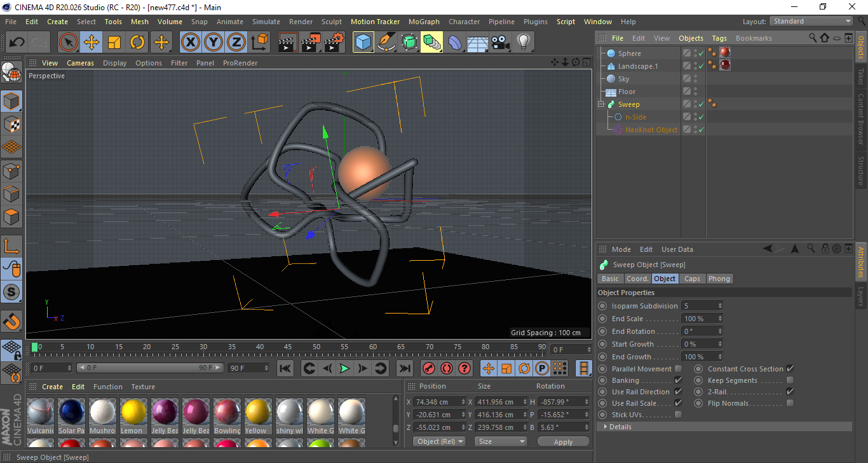Open the Layout dropdown
This screenshot has height=463, width=868.
coord(811,22)
